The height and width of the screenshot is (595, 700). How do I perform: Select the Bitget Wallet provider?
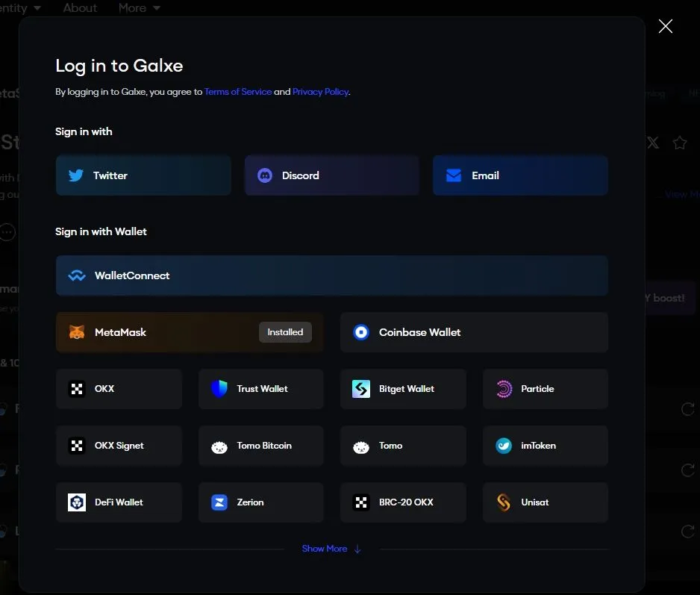(403, 388)
